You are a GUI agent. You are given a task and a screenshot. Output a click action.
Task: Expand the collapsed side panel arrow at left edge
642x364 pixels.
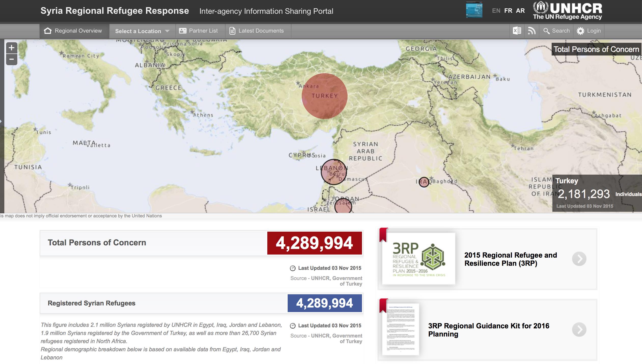[1, 121]
